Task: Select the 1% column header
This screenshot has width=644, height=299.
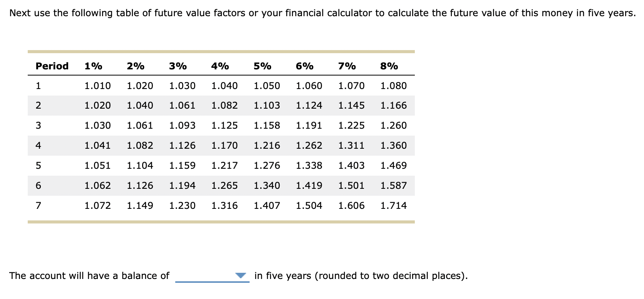Action: coord(92,66)
